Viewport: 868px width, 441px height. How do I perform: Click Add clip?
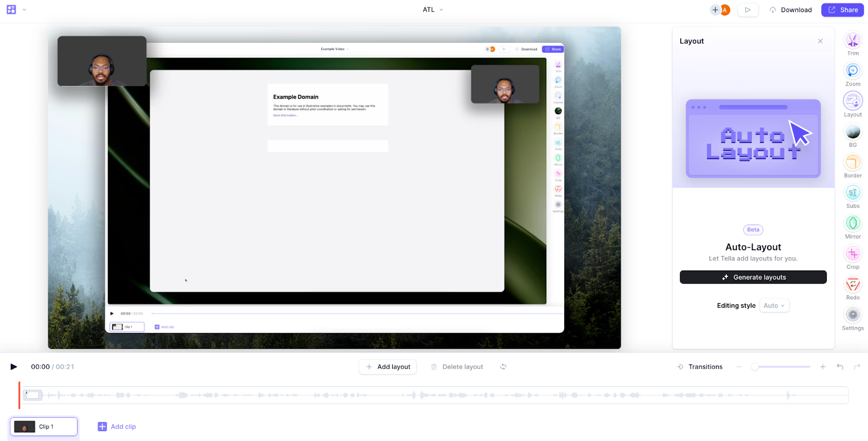(x=117, y=426)
